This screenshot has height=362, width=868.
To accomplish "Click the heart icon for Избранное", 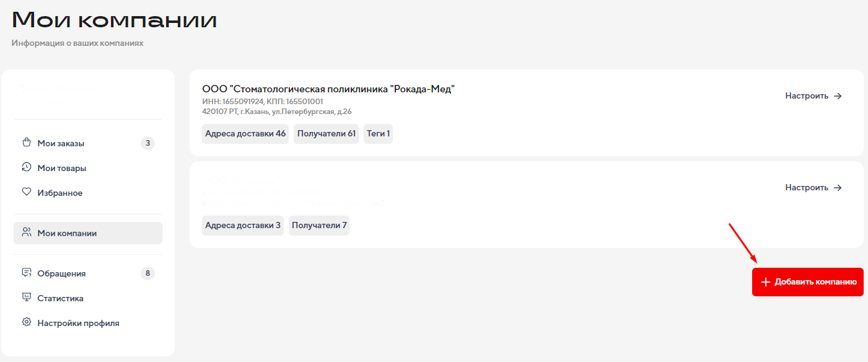I will coord(27,192).
